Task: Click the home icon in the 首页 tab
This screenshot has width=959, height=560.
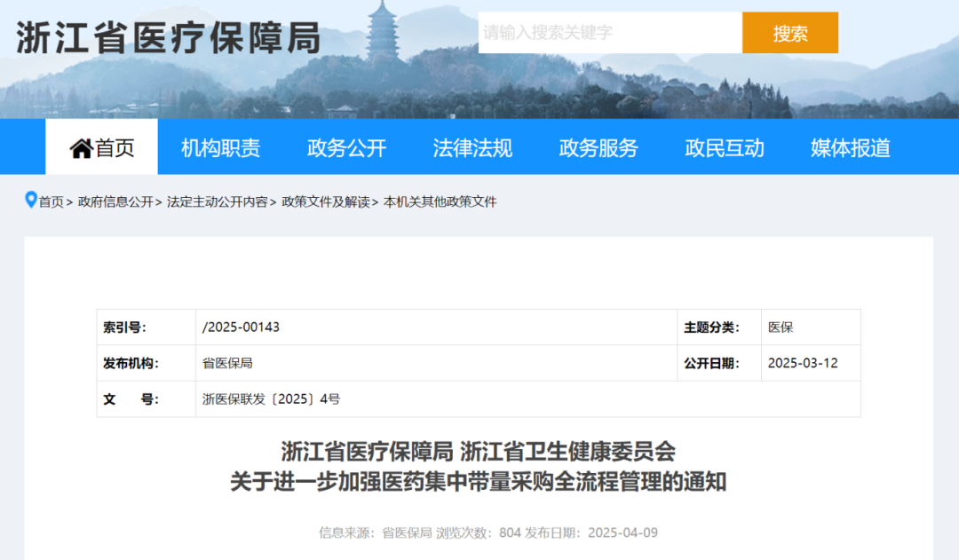Action: point(82,148)
